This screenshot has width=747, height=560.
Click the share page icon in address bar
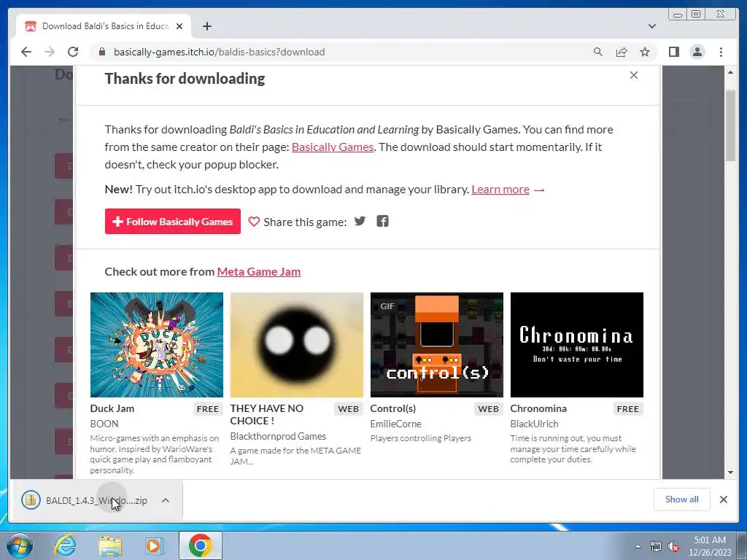click(622, 52)
